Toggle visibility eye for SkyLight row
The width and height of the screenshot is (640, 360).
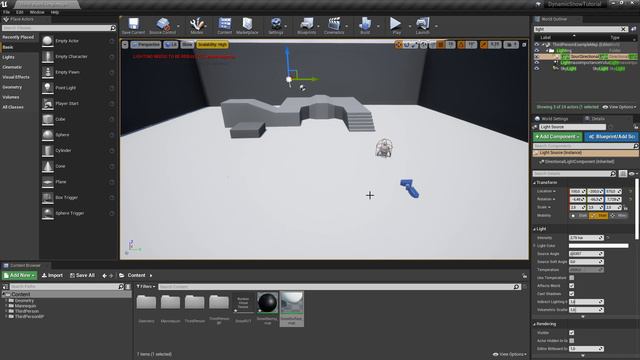537,69
